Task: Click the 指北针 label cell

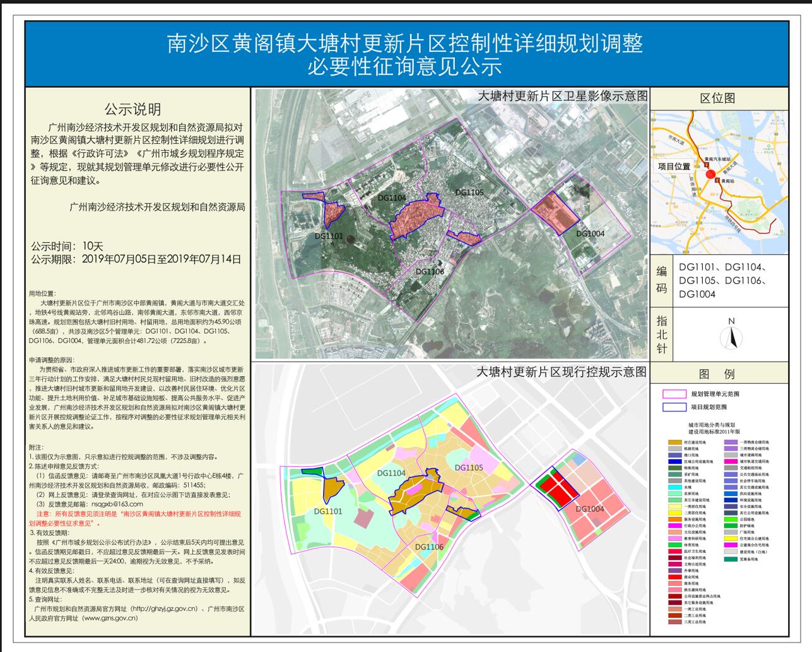Action: (x=661, y=335)
